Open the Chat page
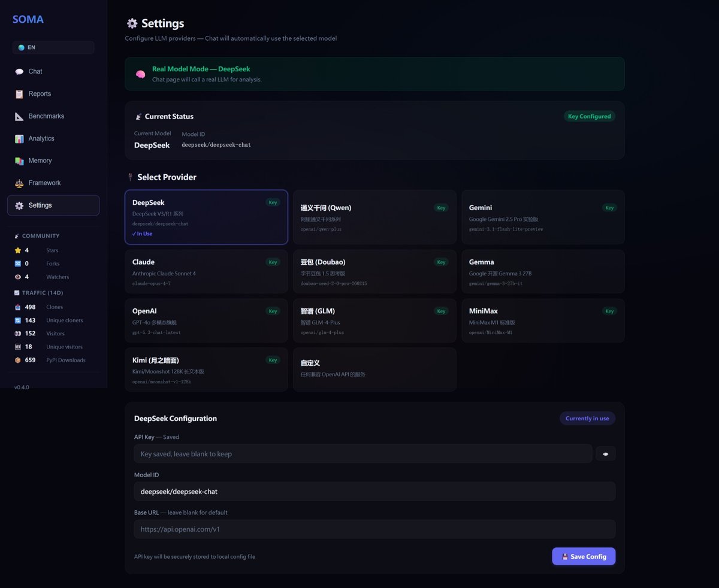The image size is (719, 588). 53,71
